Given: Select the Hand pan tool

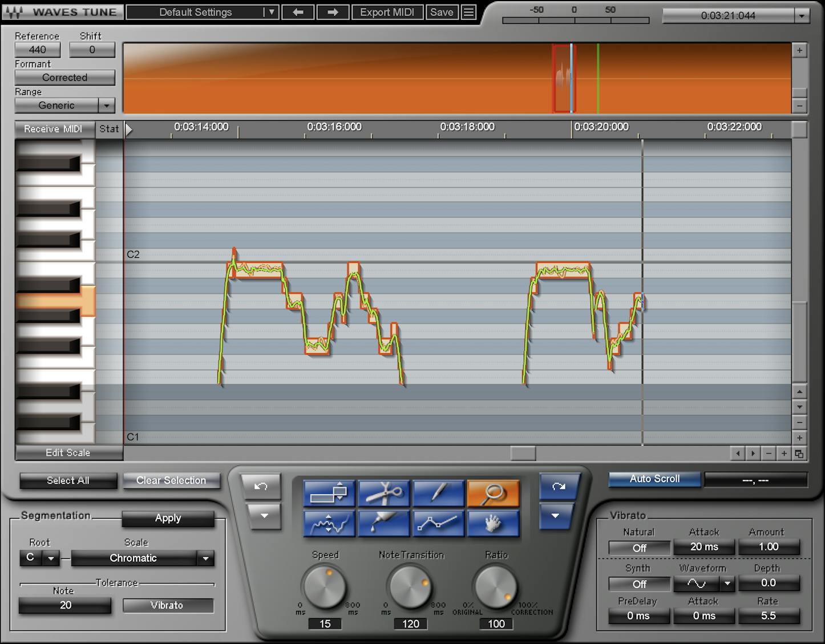Looking at the screenshot, I should point(493,523).
